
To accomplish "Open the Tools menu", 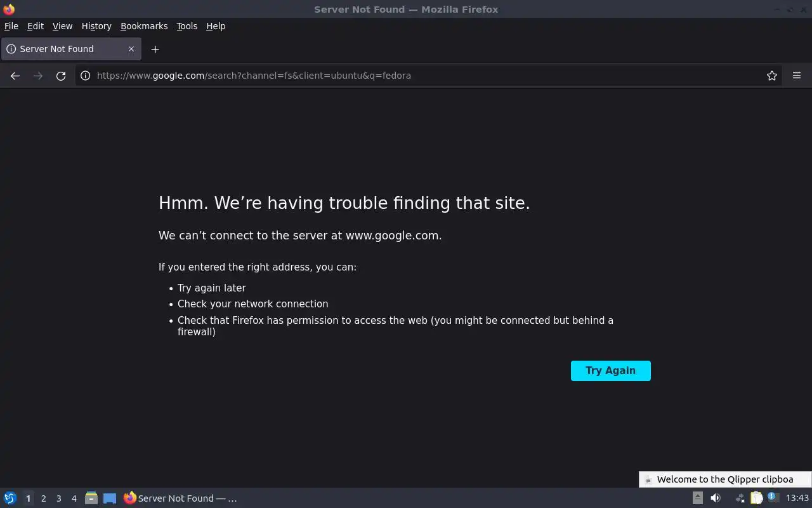I will (x=187, y=26).
